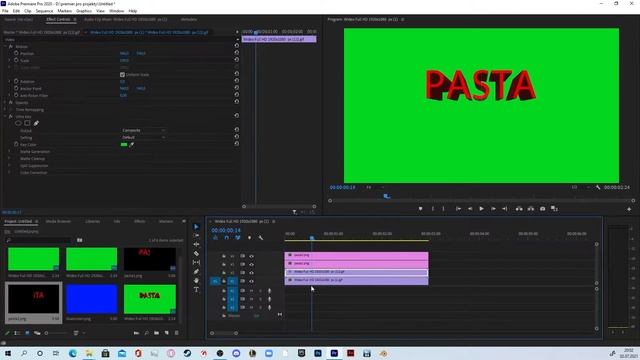640x360 pixels.
Task: Open the Setting dropdown set to Default
Action: point(143,137)
